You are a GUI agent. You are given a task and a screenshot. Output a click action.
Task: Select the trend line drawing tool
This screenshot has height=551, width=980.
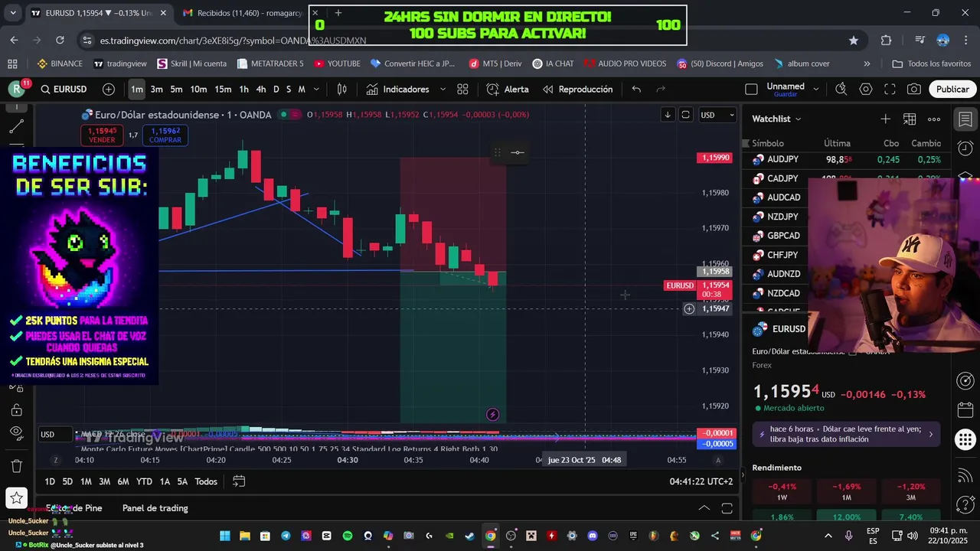coord(17,127)
